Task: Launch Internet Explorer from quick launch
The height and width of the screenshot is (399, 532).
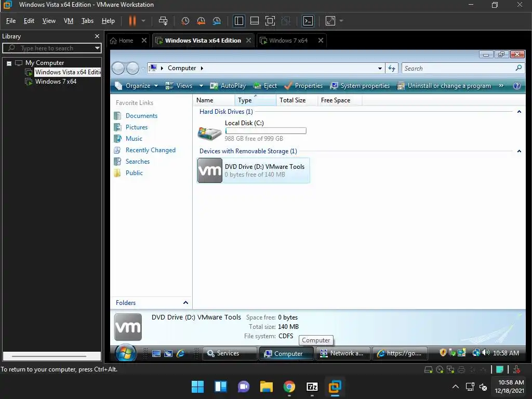Action: click(x=180, y=353)
